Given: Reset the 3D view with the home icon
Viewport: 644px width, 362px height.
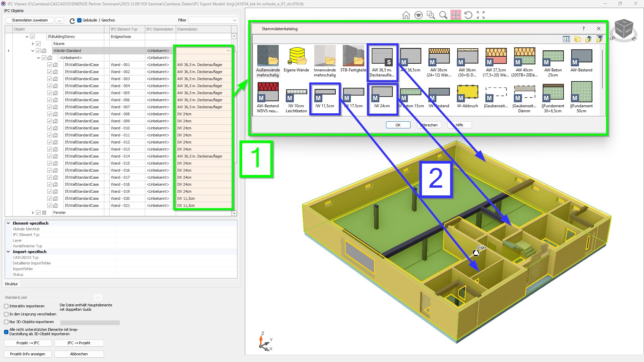Looking at the screenshot, I should click(406, 15).
